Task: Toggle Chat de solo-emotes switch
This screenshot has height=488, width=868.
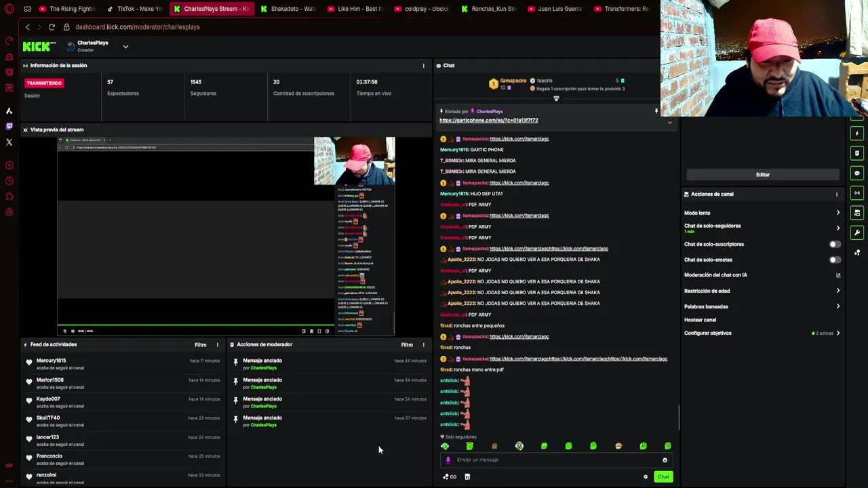Action: 835,260
